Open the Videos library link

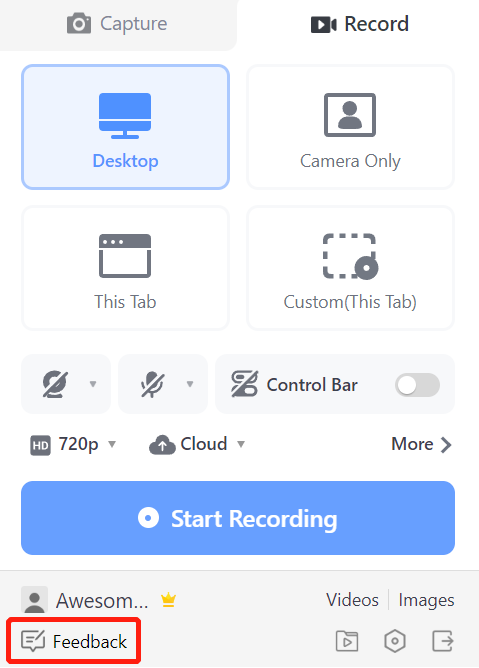tap(352, 600)
